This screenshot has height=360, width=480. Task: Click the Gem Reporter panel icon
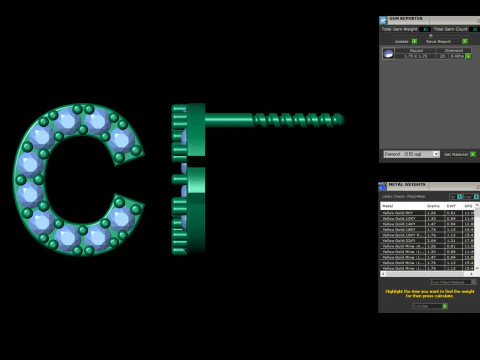[x=383, y=20]
